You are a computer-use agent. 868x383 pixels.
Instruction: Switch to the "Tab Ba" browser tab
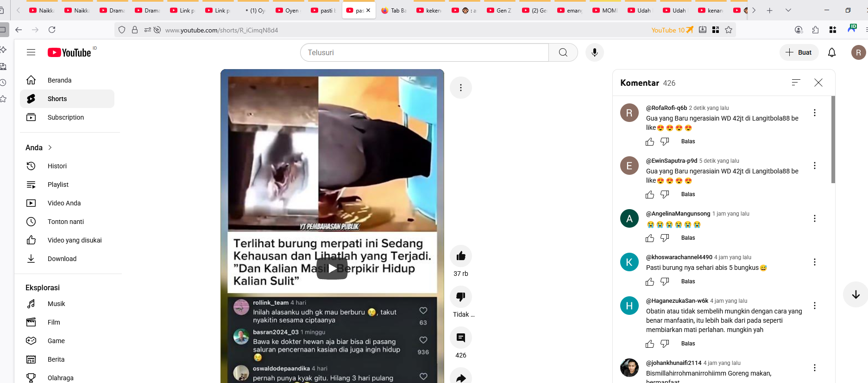pyautogui.click(x=394, y=10)
